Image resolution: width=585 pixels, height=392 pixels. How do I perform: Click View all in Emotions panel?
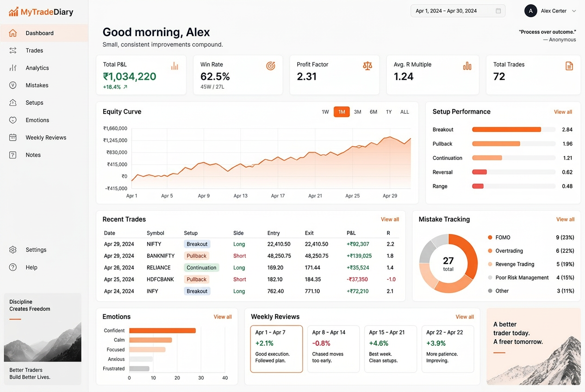pos(223,317)
